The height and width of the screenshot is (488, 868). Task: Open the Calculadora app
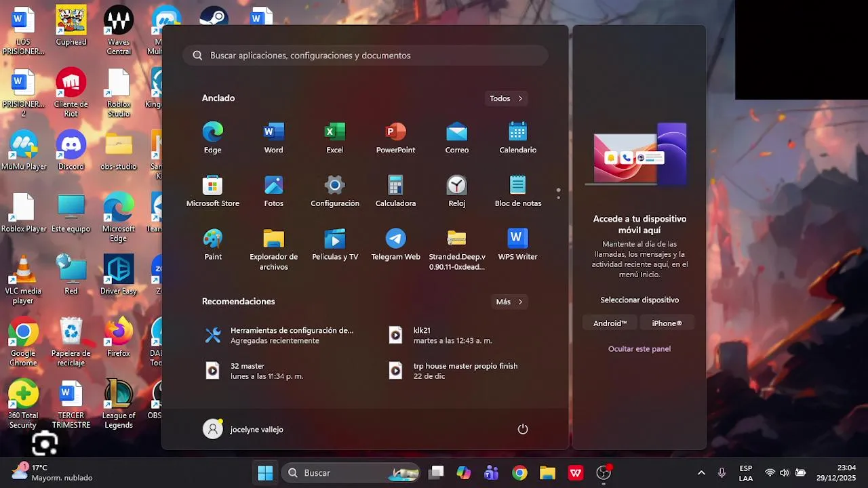(x=396, y=191)
